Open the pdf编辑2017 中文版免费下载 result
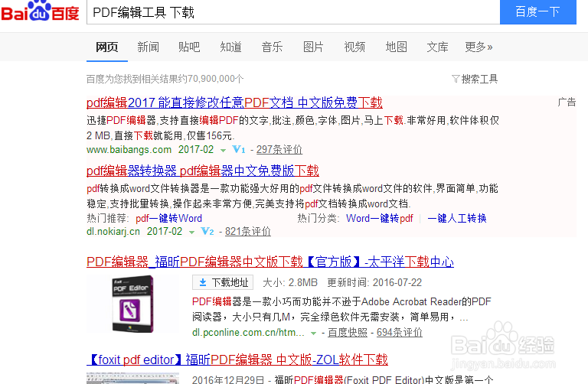 pyautogui.click(x=234, y=103)
